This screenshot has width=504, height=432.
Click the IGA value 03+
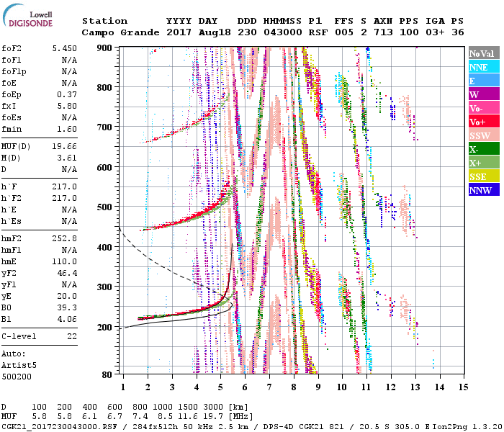[x=435, y=32]
